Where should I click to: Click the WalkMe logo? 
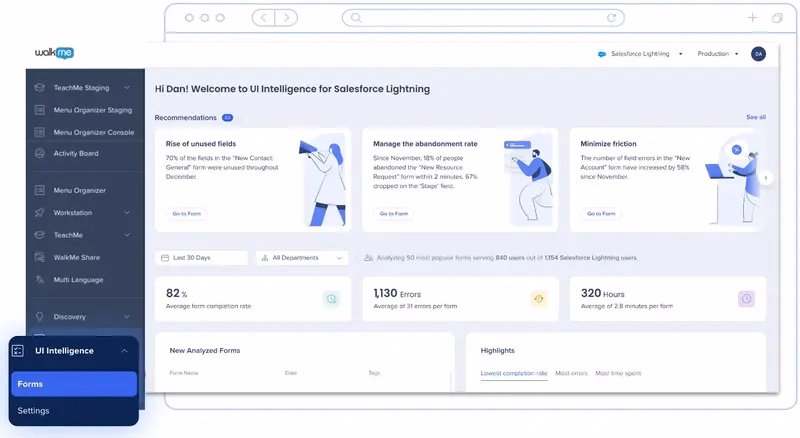pos(55,53)
